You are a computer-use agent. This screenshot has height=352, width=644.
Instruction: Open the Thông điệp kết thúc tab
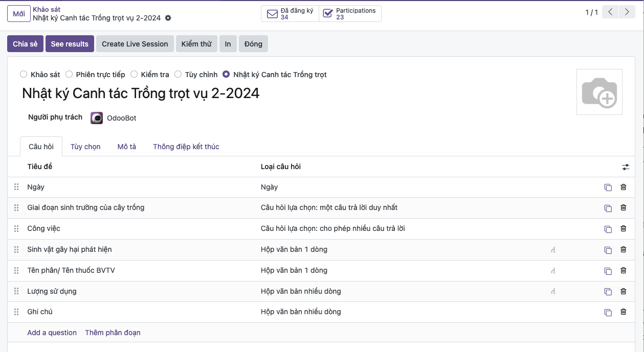[186, 147]
